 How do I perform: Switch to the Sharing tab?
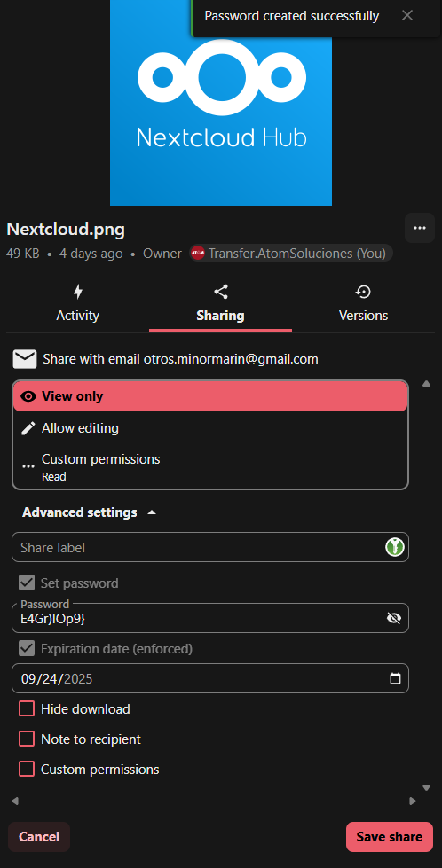coord(220,303)
